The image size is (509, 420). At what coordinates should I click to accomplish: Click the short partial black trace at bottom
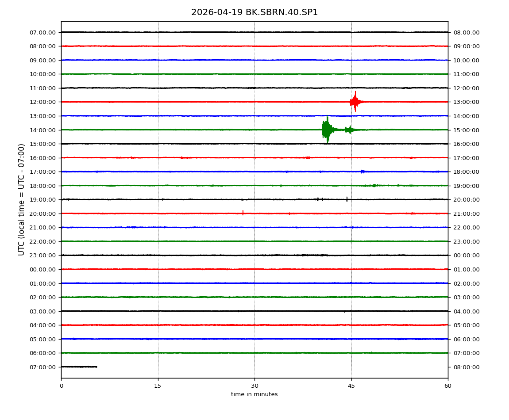coord(79,367)
